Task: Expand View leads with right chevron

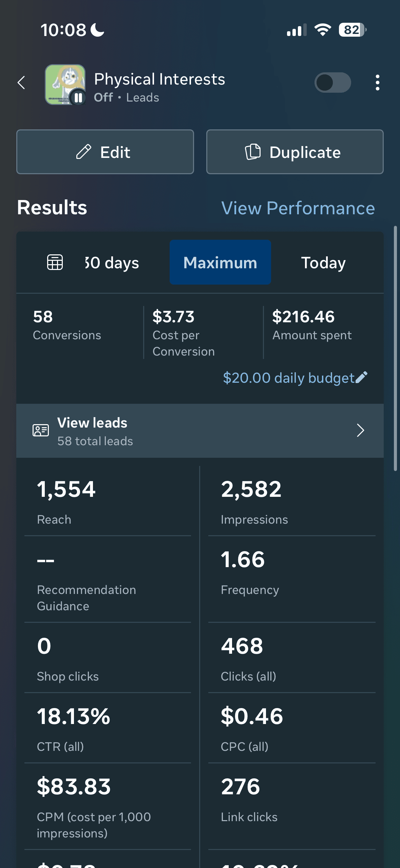Action: (360, 430)
